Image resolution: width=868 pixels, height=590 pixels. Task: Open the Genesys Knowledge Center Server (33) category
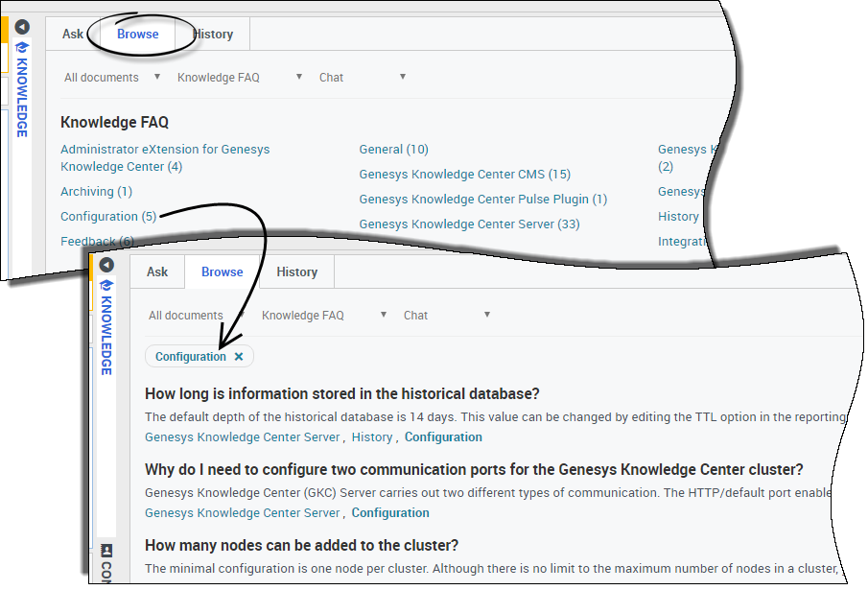(x=469, y=224)
